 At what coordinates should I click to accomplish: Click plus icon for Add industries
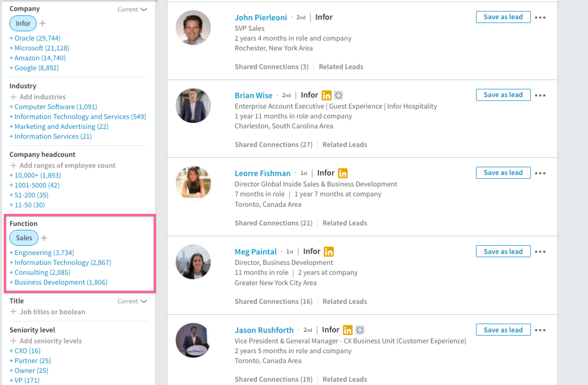[x=13, y=97]
